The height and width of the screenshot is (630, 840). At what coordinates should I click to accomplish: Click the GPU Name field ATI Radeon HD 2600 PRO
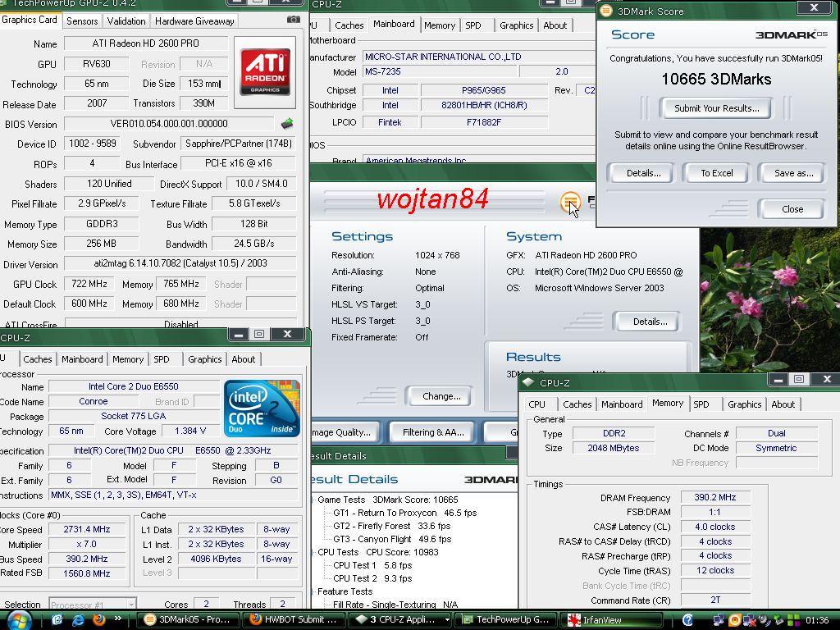click(x=145, y=43)
